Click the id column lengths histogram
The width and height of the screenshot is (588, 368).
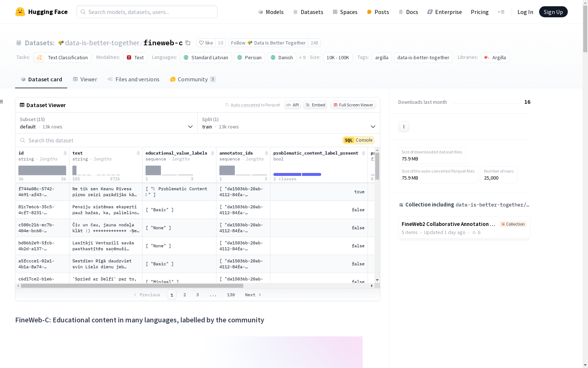point(42,170)
